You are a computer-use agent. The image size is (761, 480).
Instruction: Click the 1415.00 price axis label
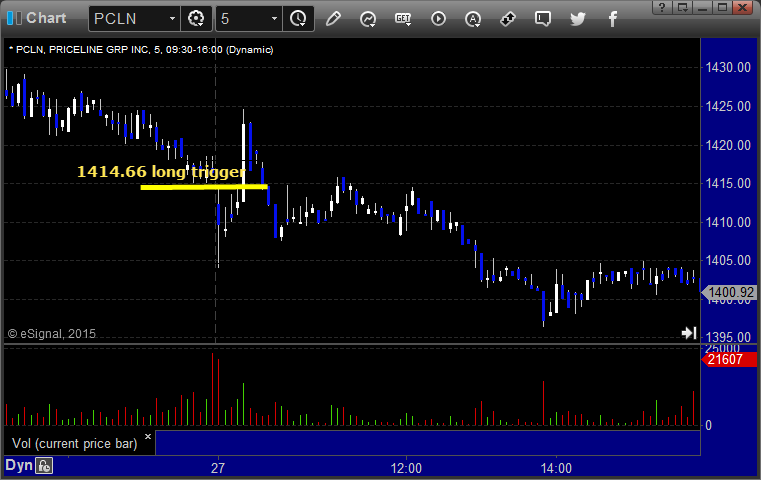pos(728,183)
